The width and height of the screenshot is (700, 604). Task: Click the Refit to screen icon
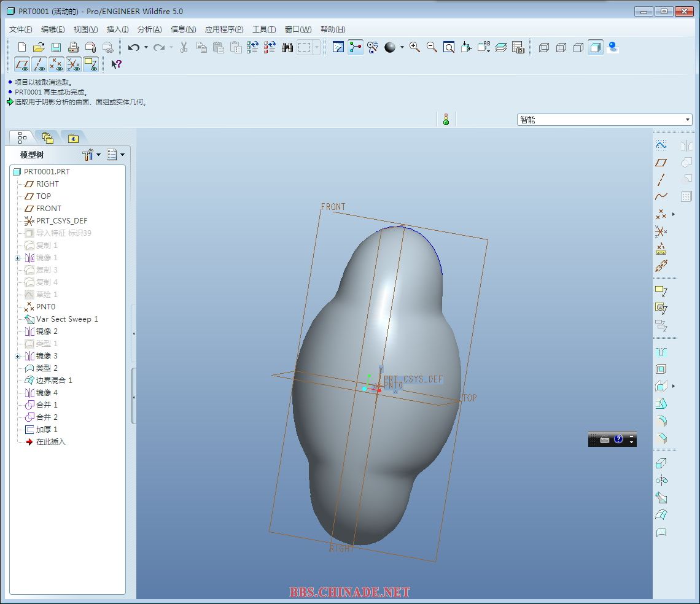pyautogui.click(x=449, y=47)
